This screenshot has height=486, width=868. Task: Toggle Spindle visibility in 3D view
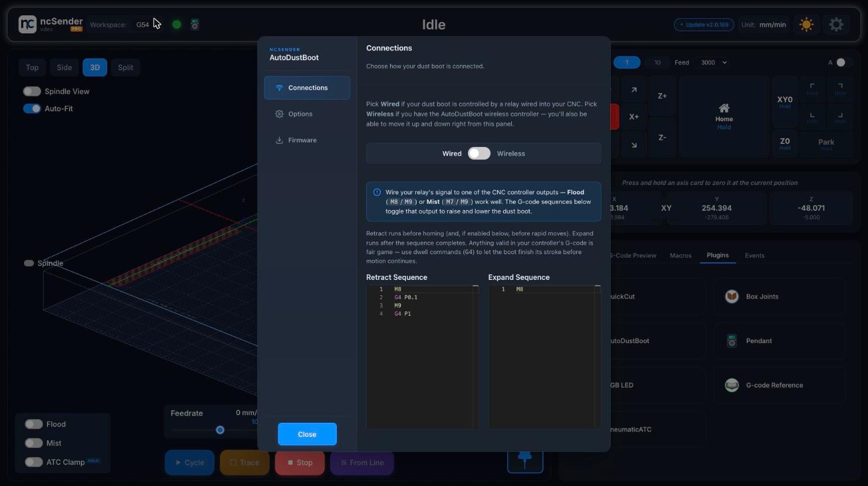29,263
